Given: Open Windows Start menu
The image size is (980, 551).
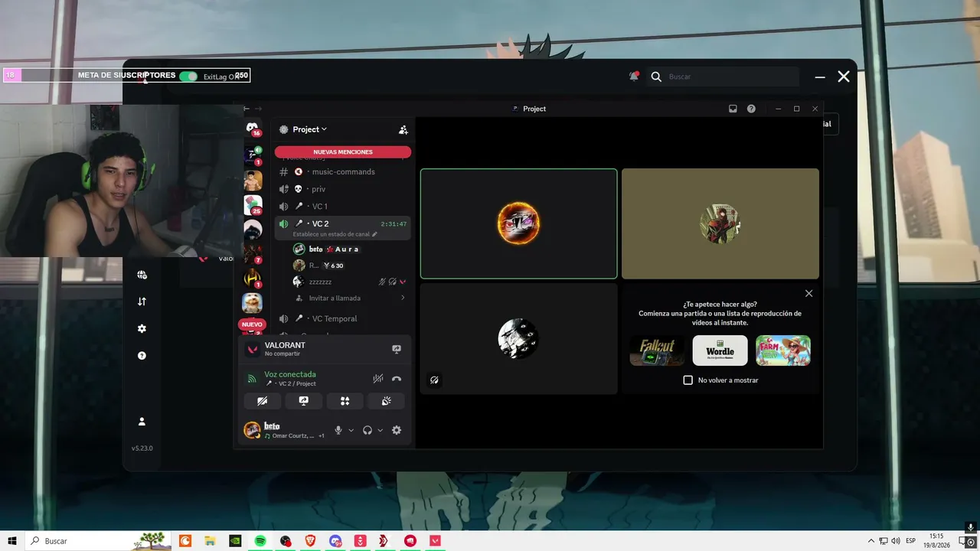Looking at the screenshot, I should pos(12,541).
